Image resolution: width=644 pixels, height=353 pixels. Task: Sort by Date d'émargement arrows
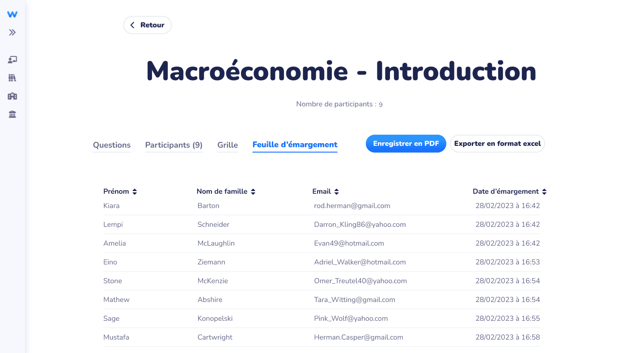coord(544,191)
